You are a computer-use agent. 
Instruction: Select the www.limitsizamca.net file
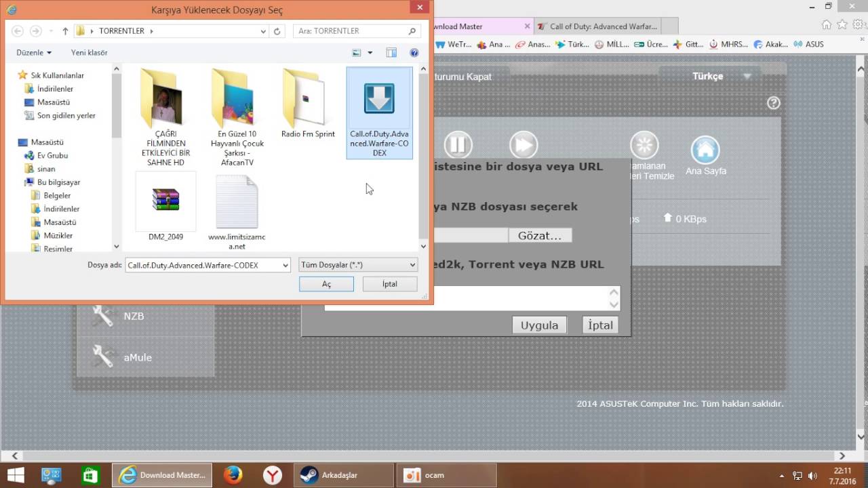[237, 211]
